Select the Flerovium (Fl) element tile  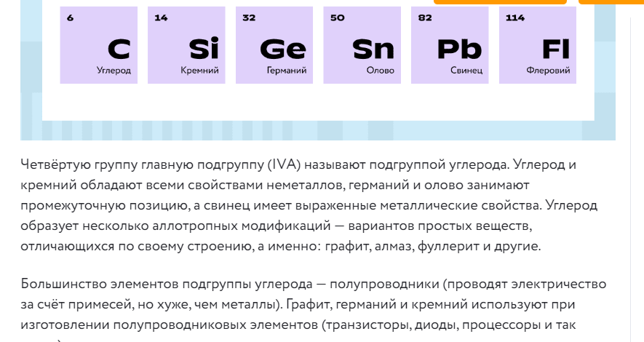[x=537, y=45]
